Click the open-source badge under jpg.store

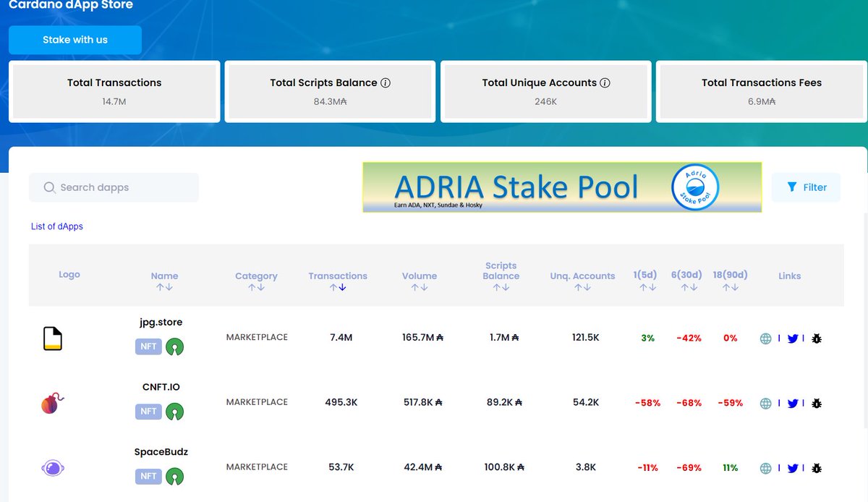174,346
